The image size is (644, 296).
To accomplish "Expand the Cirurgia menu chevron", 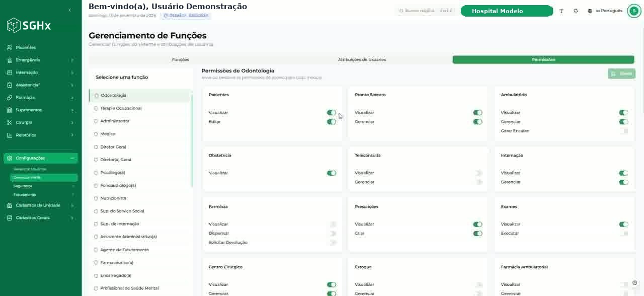I will click(72, 122).
